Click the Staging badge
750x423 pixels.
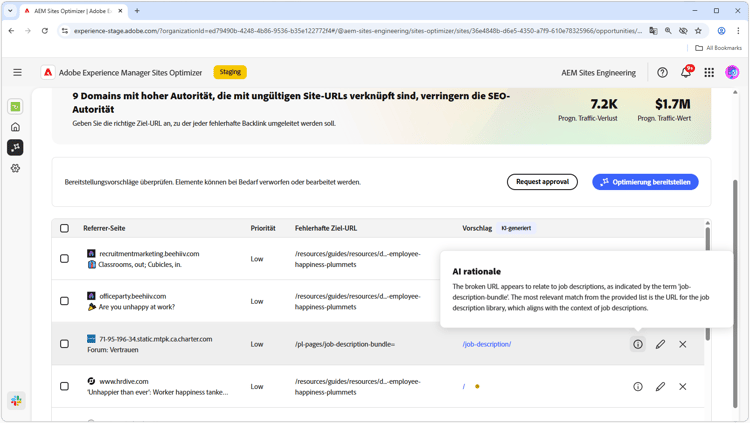[230, 72]
